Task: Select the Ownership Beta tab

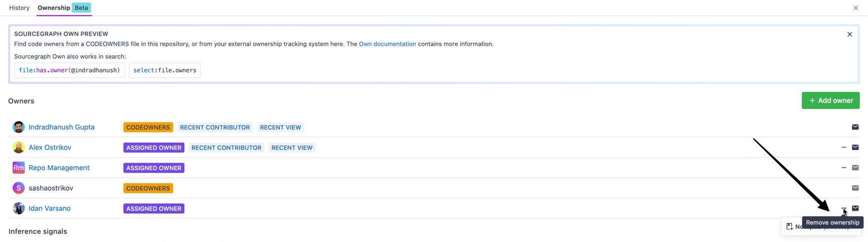Action: [x=64, y=8]
